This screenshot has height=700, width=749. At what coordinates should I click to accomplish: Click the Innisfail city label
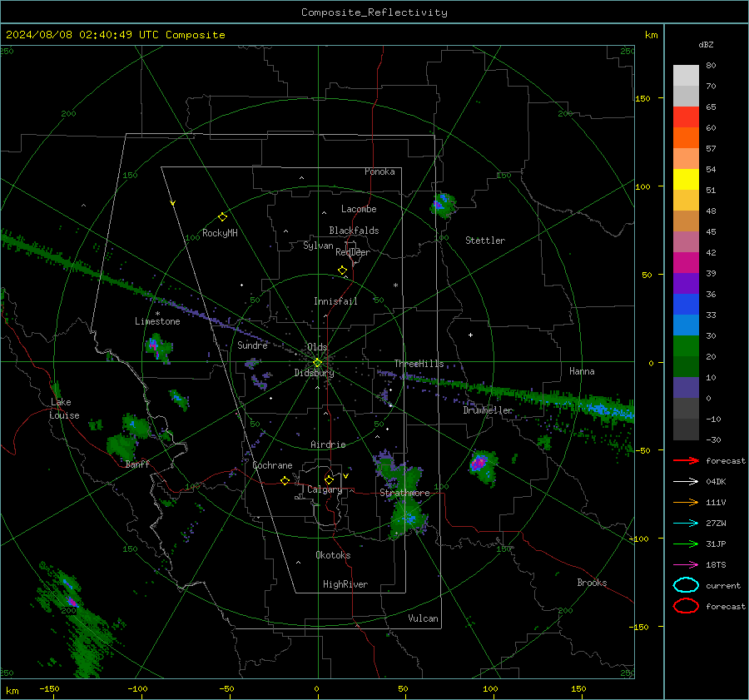tap(335, 301)
